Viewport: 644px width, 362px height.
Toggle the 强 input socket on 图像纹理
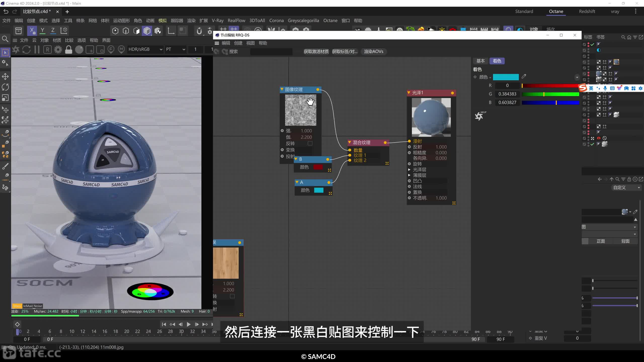click(282, 131)
